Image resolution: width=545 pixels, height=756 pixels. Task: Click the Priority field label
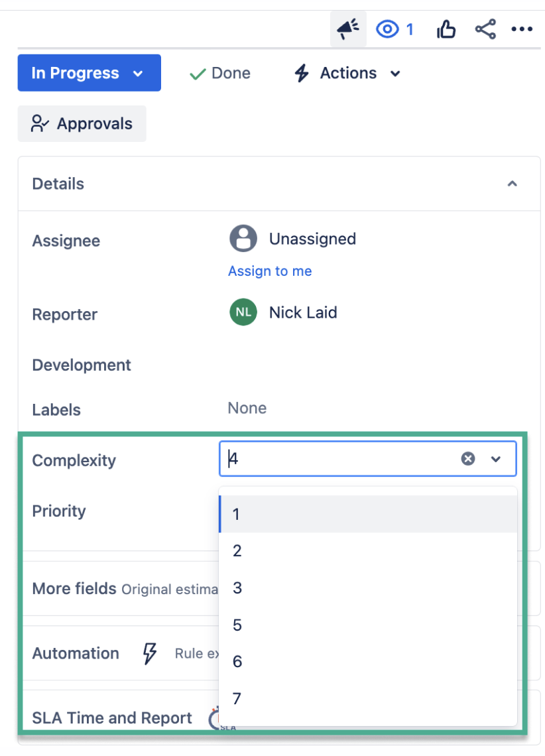[59, 511]
